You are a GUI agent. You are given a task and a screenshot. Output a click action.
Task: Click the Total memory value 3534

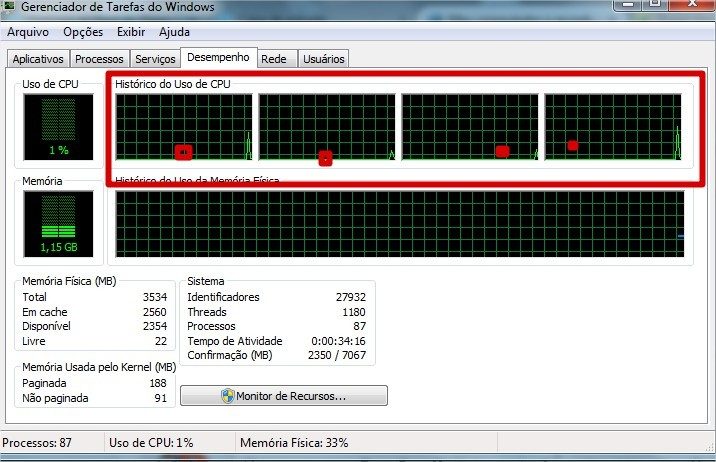[155, 297]
